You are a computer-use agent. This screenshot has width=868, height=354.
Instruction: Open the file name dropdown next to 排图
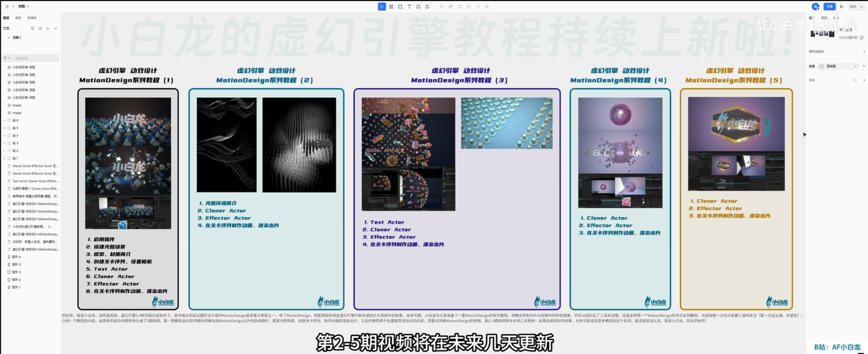[x=28, y=7]
